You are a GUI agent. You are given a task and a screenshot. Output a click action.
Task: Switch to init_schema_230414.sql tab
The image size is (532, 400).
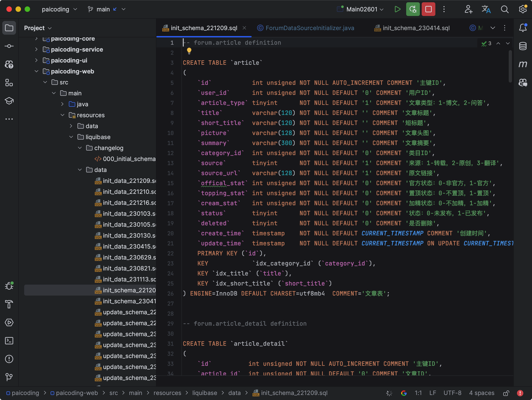coord(416,28)
